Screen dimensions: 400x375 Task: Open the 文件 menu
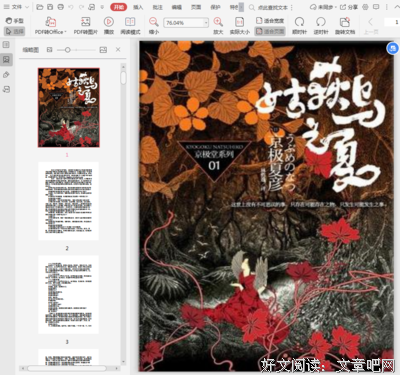point(17,7)
